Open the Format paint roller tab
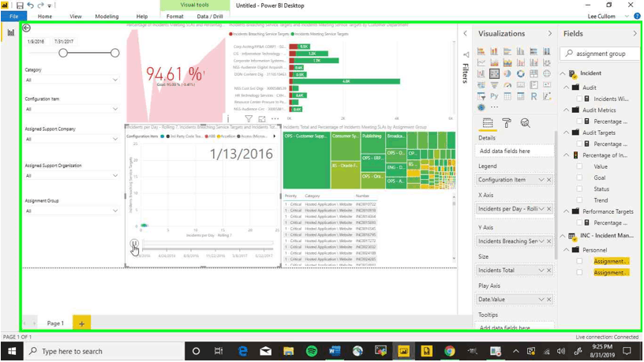 [x=506, y=123]
